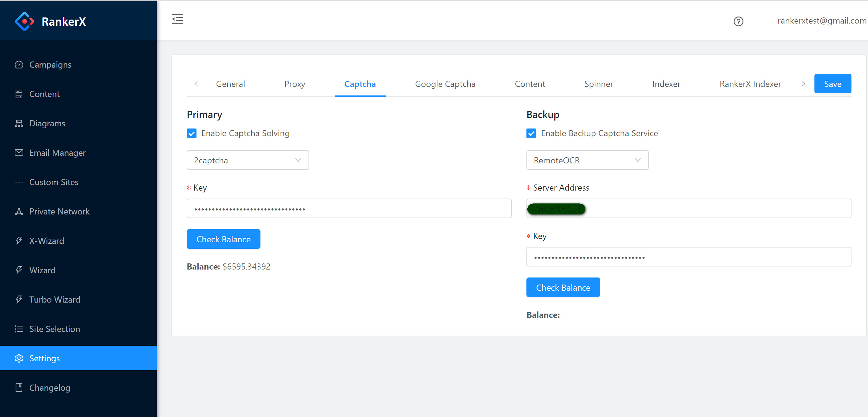Check Balance for primary captcha service
This screenshot has width=868, height=417.
pyautogui.click(x=223, y=239)
